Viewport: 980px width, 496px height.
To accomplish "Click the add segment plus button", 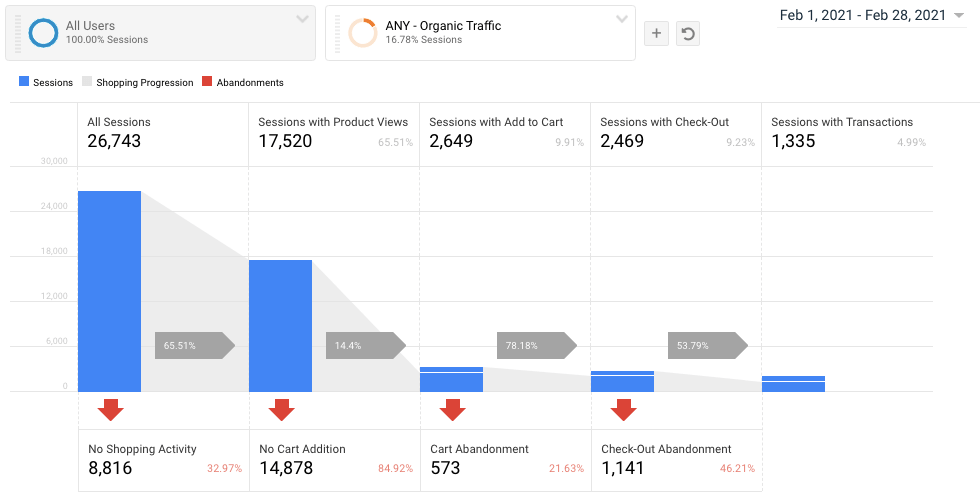I will pos(656,34).
